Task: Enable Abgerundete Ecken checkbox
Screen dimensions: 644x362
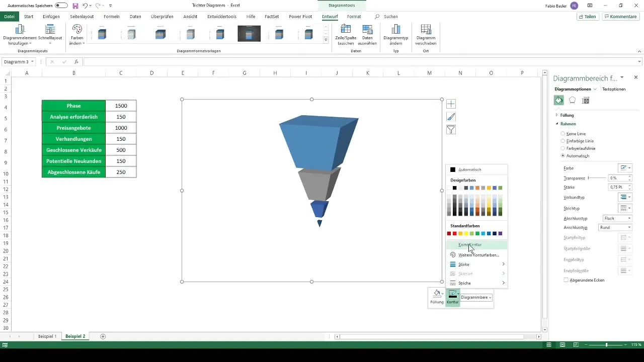Action: click(x=566, y=280)
